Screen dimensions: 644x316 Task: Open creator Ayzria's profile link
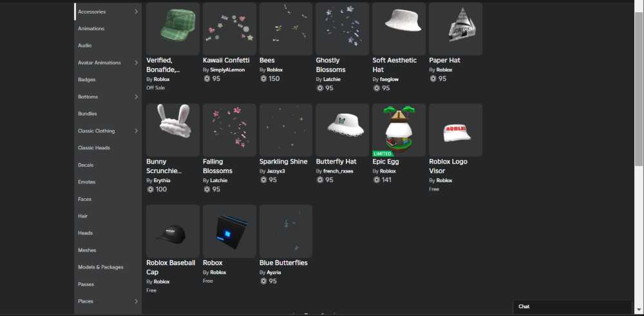[274, 272]
